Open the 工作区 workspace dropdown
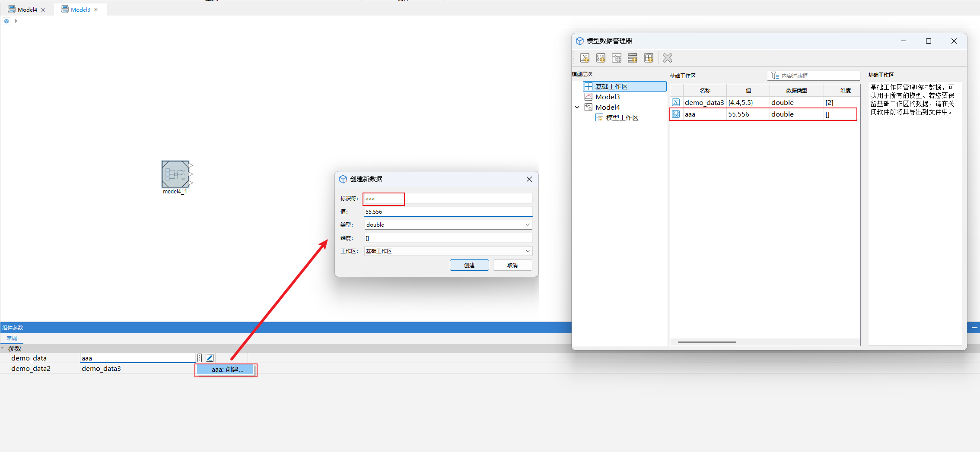The width and height of the screenshot is (980, 452). pos(448,251)
